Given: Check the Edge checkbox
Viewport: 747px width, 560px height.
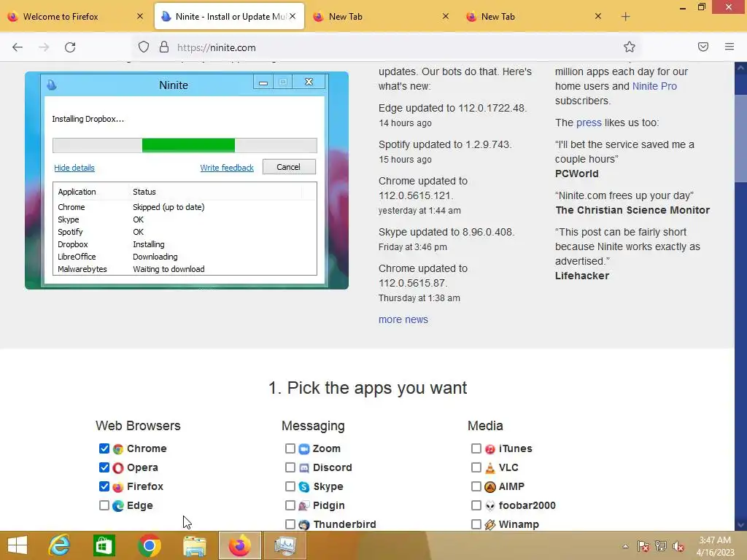Looking at the screenshot, I should (x=104, y=506).
